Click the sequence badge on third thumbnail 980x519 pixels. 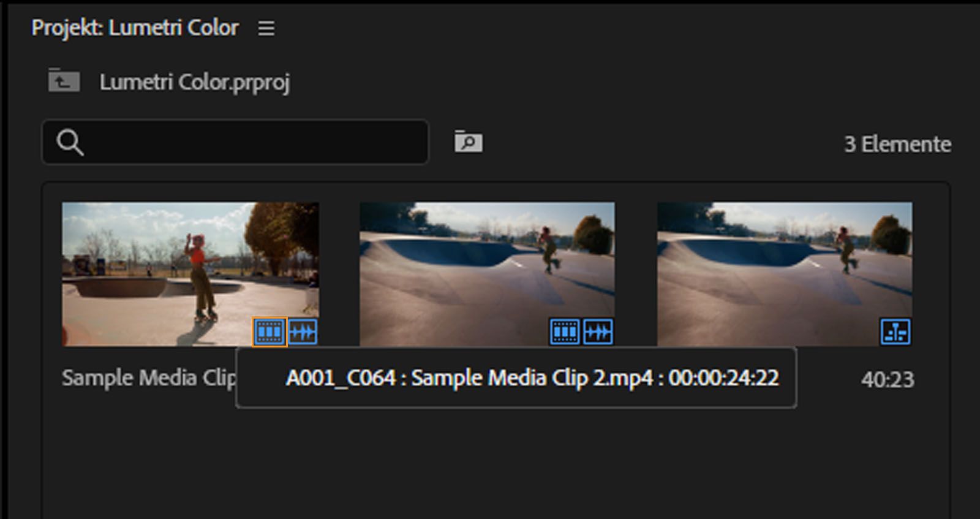point(895,332)
